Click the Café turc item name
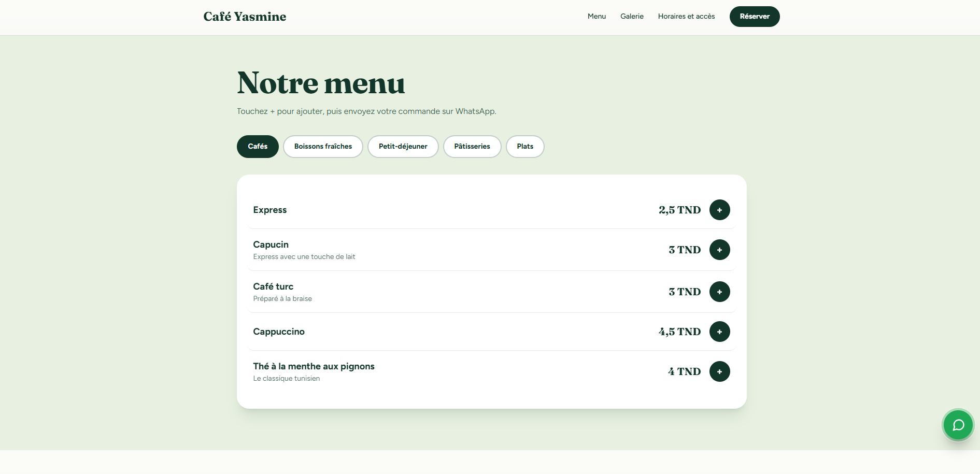The image size is (980, 474). [273, 286]
